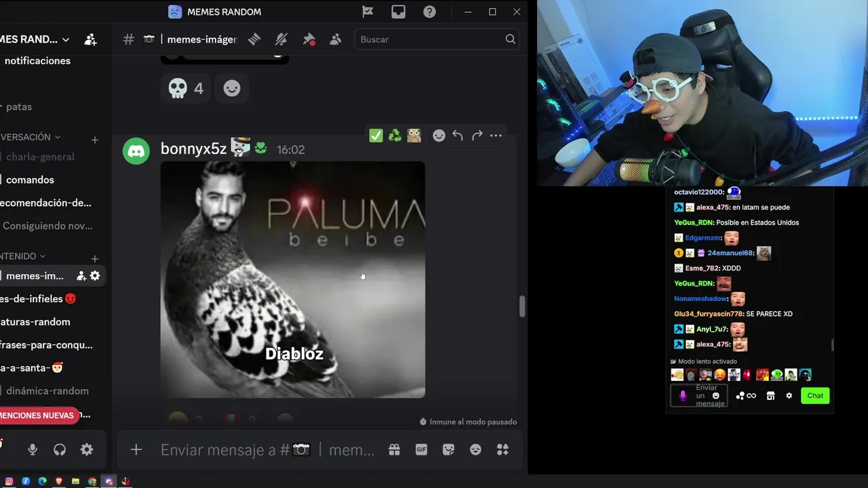The width and height of the screenshot is (868, 488).
Task: React with owl quick emoji
Action: pos(414,136)
